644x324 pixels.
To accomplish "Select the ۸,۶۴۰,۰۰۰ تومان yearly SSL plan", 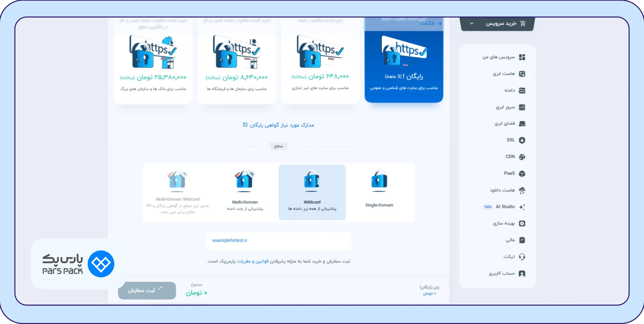I will (237, 60).
